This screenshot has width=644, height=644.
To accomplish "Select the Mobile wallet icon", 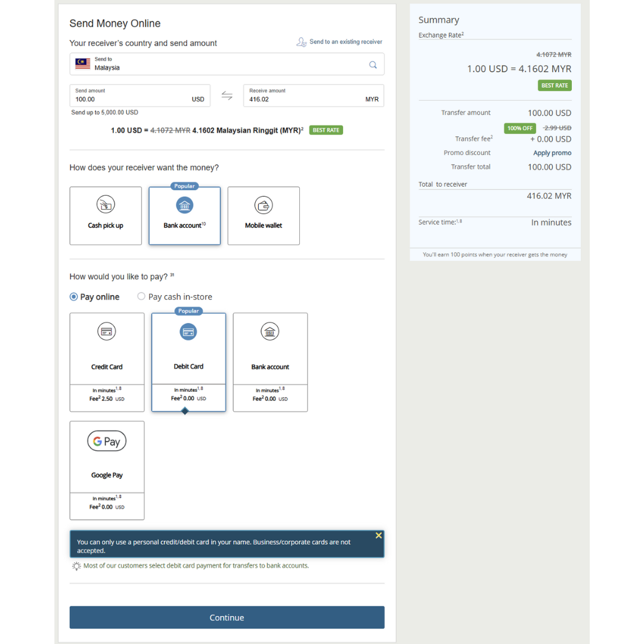I will tap(263, 204).
